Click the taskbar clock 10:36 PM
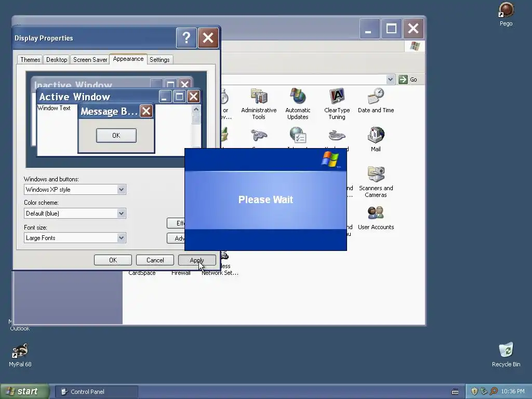Screen dimensions: 532x399 pyautogui.click(x=513, y=391)
